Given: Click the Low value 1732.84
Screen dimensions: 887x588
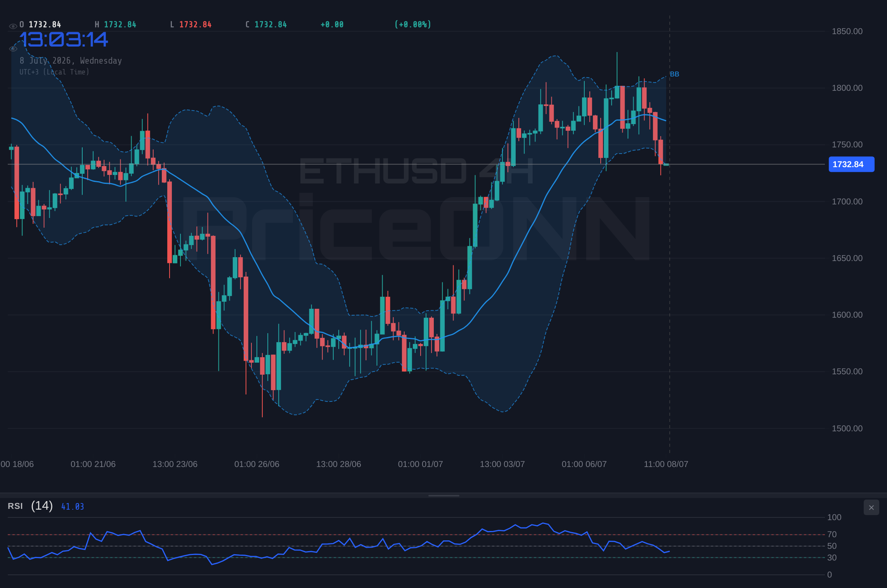Looking at the screenshot, I should [196, 24].
